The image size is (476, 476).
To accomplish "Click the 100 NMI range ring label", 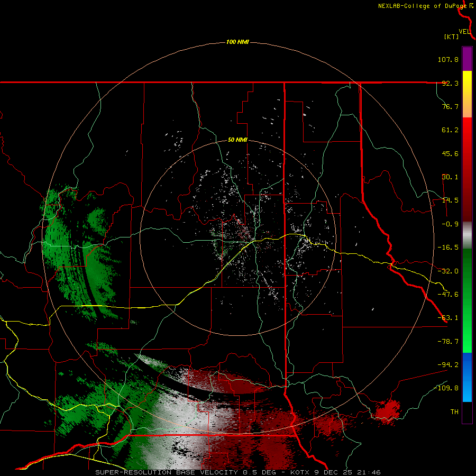I will (237, 42).
